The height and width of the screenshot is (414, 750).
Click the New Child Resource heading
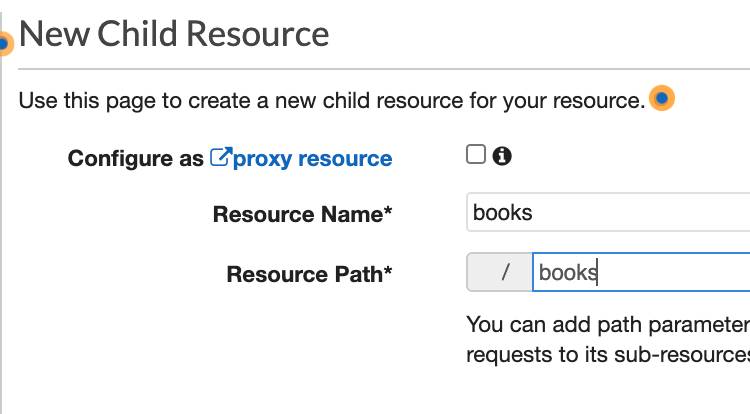click(174, 34)
